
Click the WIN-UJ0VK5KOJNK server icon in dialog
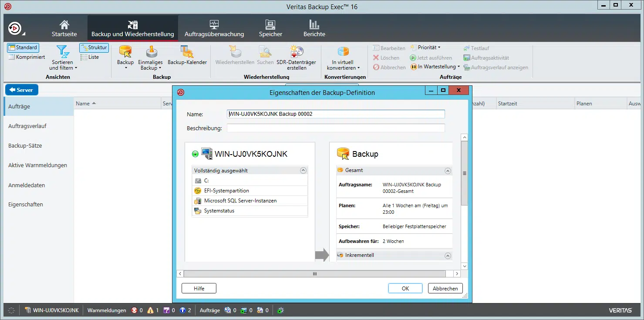pos(206,154)
